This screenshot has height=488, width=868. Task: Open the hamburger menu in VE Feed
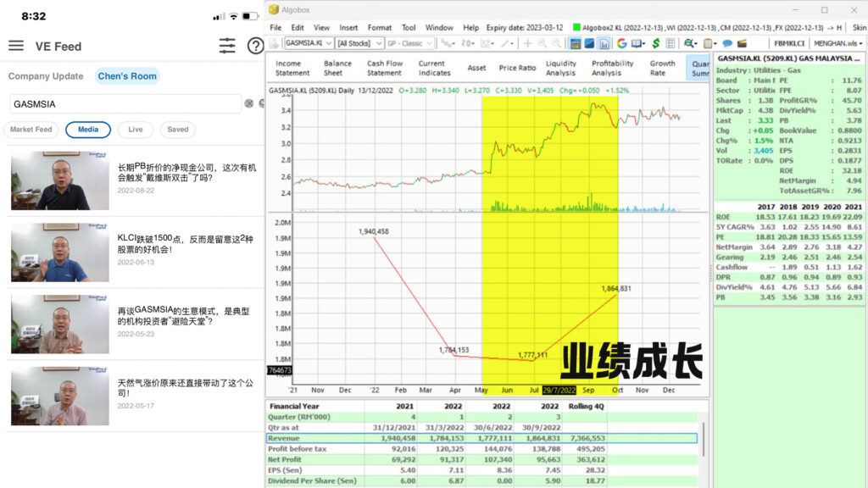16,46
